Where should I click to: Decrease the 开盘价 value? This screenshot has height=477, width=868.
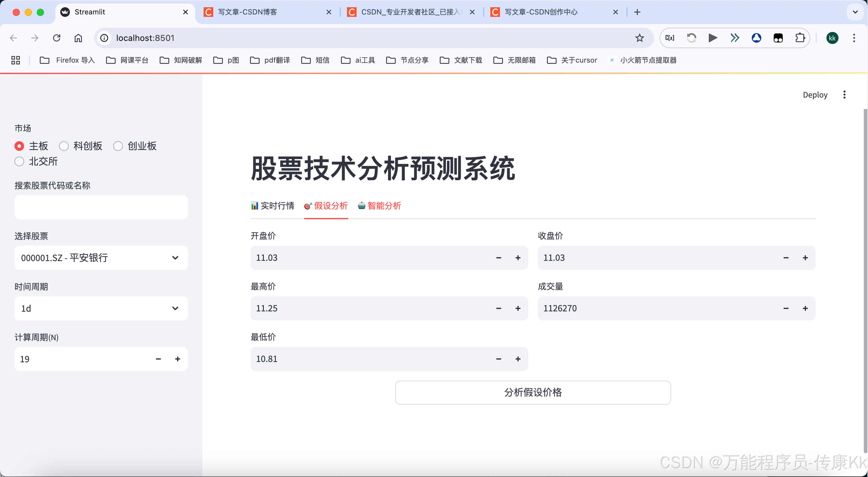coord(499,258)
